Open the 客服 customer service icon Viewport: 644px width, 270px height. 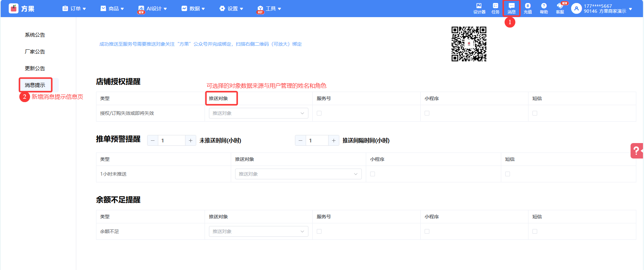click(560, 8)
